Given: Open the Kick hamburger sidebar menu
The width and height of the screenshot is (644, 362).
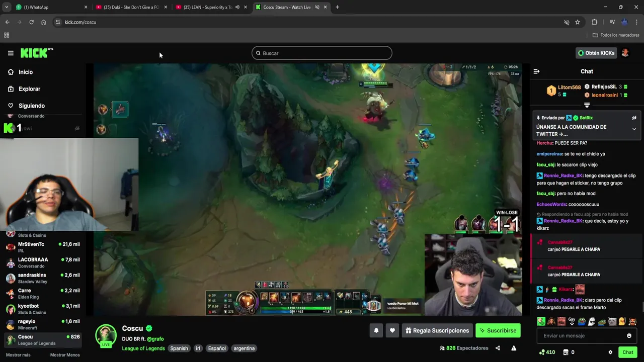Looking at the screenshot, I should coord(11,53).
